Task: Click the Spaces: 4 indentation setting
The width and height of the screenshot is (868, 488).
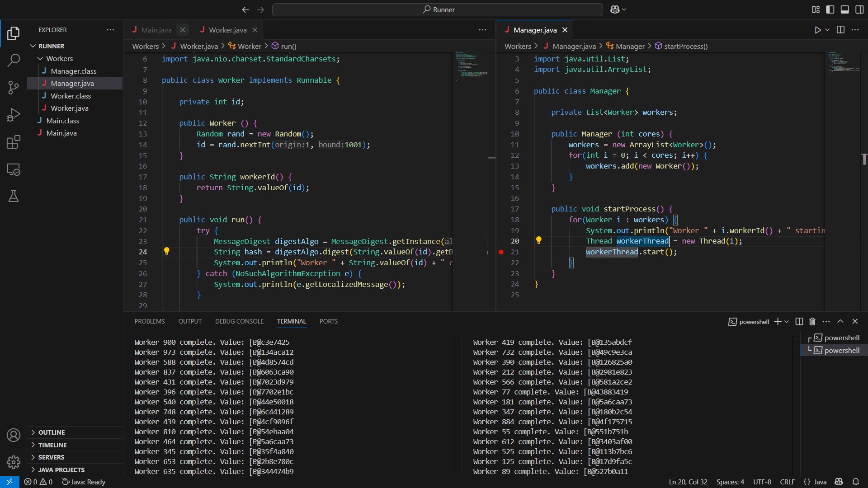Action: 730,482
